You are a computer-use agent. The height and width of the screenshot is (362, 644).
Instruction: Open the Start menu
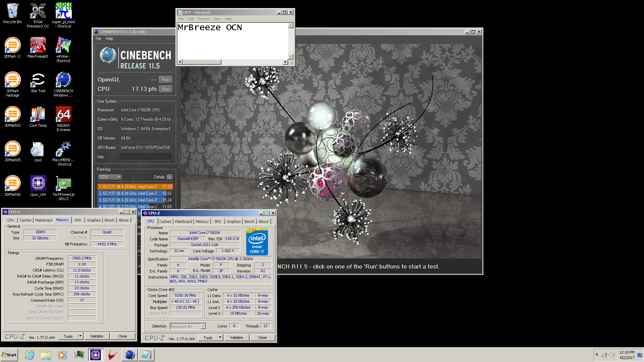pyautogui.click(x=9, y=355)
